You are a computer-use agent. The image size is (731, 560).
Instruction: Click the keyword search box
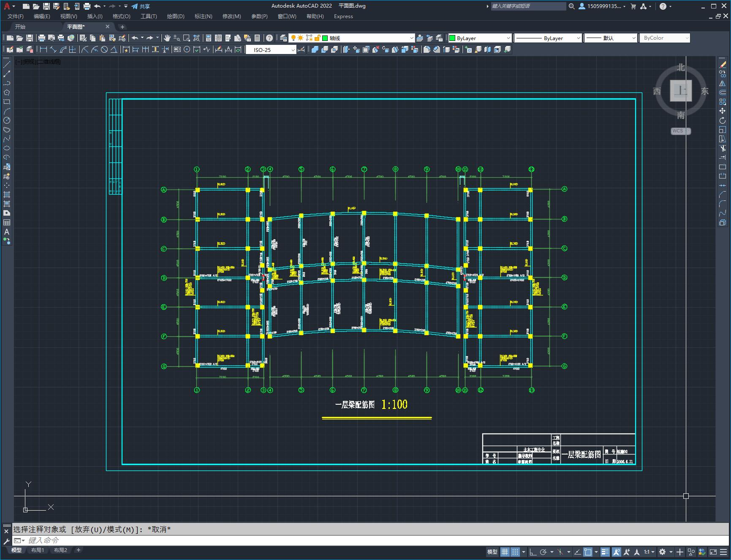coord(528,6)
